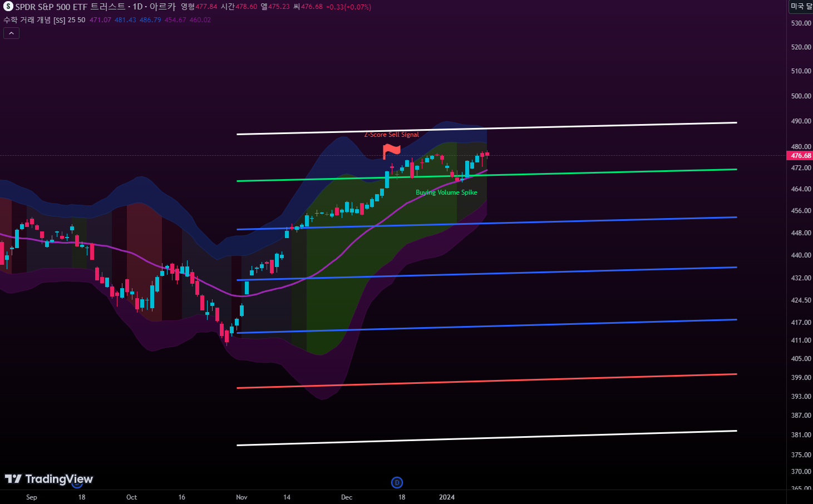813x504 pixels.
Task: Click the Dec label on time axis
Action: click(x=347, y=497)
